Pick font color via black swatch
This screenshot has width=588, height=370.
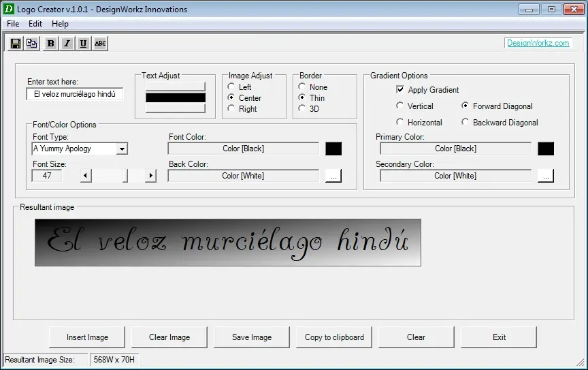tap(333, 149)
